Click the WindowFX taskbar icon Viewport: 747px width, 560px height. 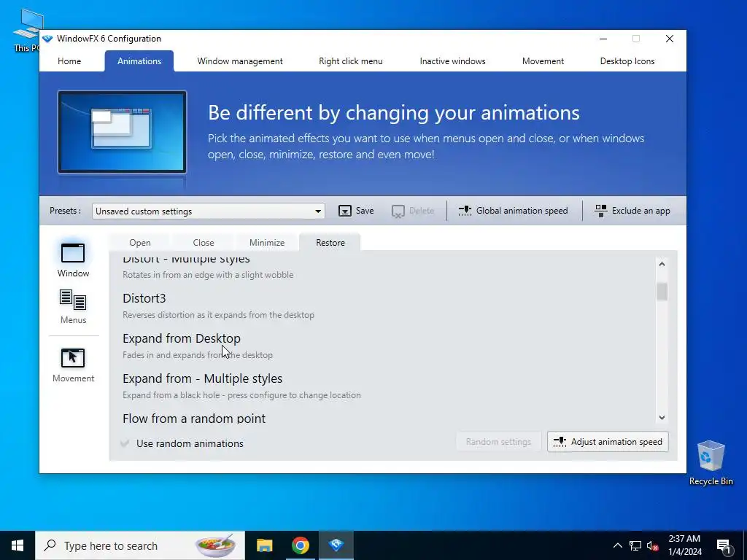pos(336,545)
